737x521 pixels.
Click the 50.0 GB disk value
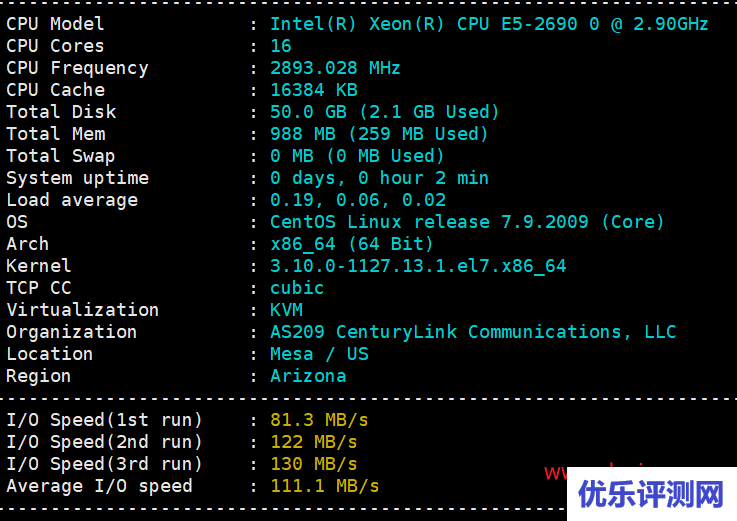384,112
